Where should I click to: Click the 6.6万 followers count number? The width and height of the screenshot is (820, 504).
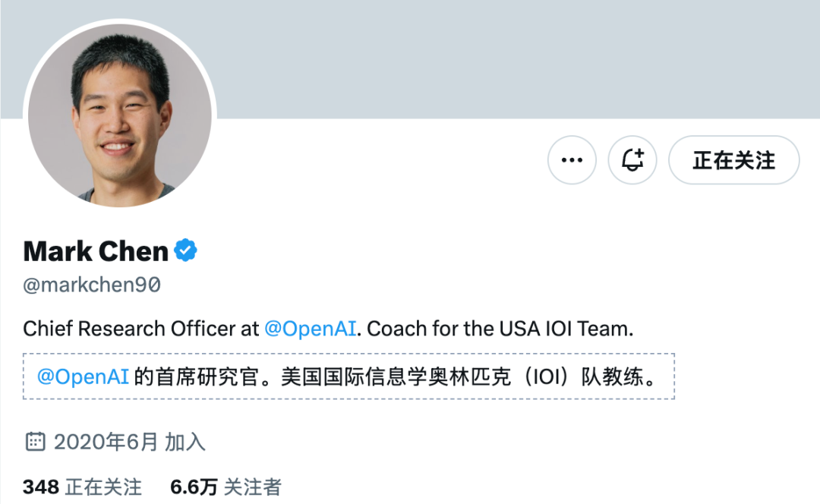[x=194, y=487]
